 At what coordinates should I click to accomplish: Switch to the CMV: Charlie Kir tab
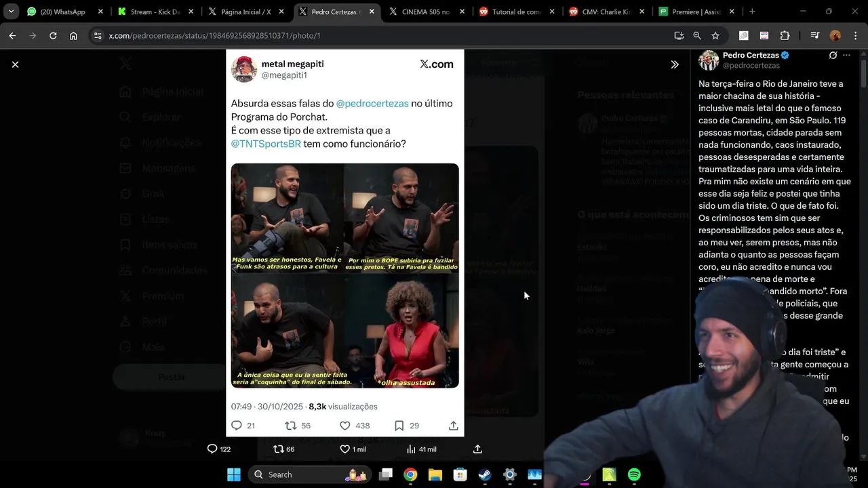coord(606,12)
